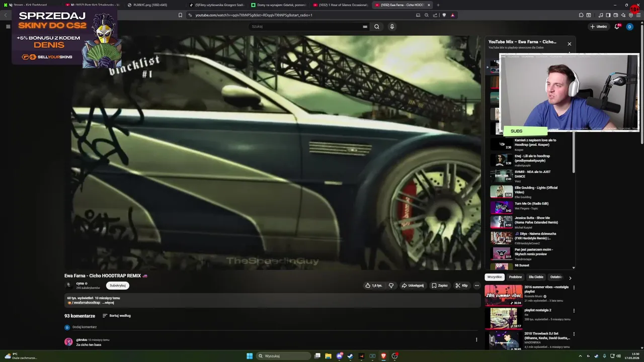This screenshot has width=644, height=362.
Task: Play Enej - Lili ale to hoodtrap
Action: 528,160
